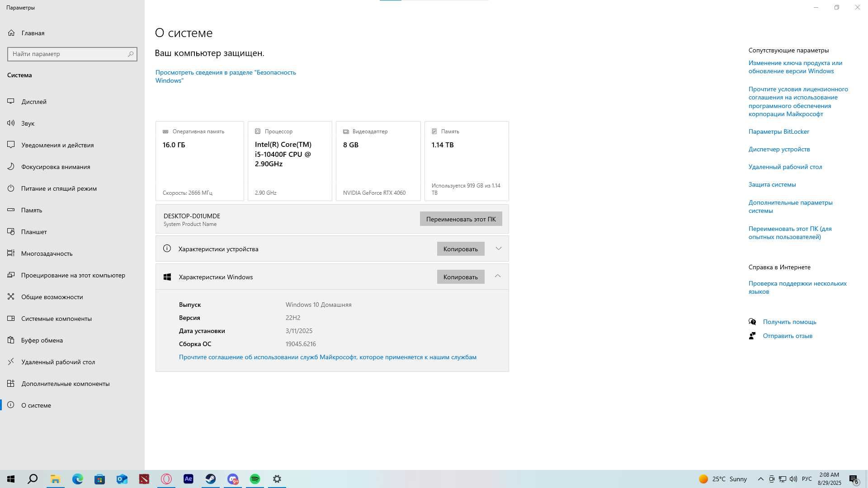Screen dimensions: 868x488
Task: Copy the Windows specifications with Копировать
Action: tap(460, 277)
